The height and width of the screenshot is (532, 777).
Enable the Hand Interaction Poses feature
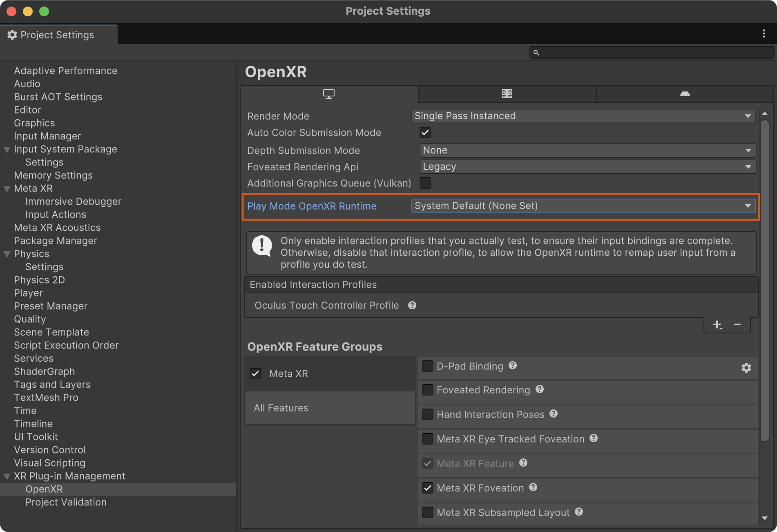(428, 414)
